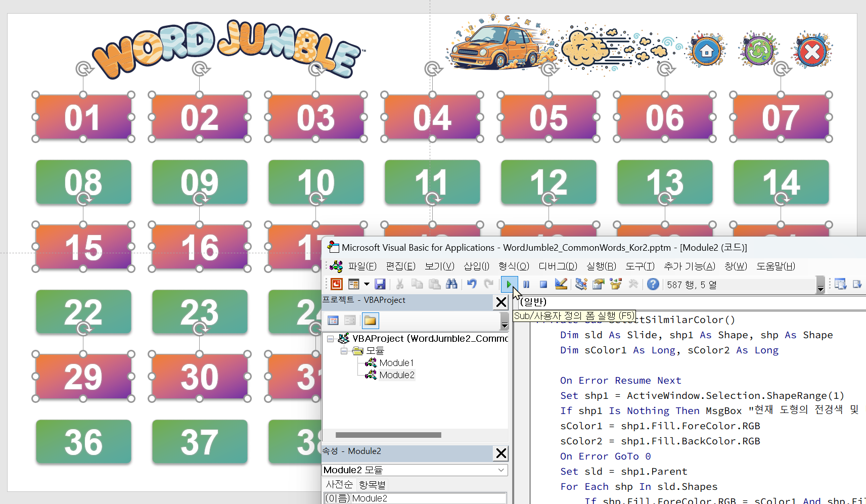Viewport: 866px width, 504px height.
Task: Open the (일반) object dropdown in code window
Action: [x=692, y=302]
